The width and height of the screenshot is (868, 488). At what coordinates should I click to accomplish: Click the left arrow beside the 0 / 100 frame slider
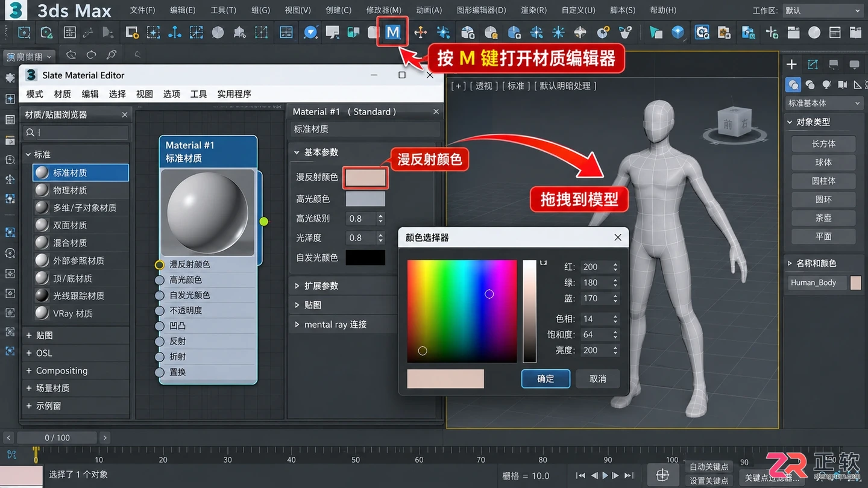[8, 438]
